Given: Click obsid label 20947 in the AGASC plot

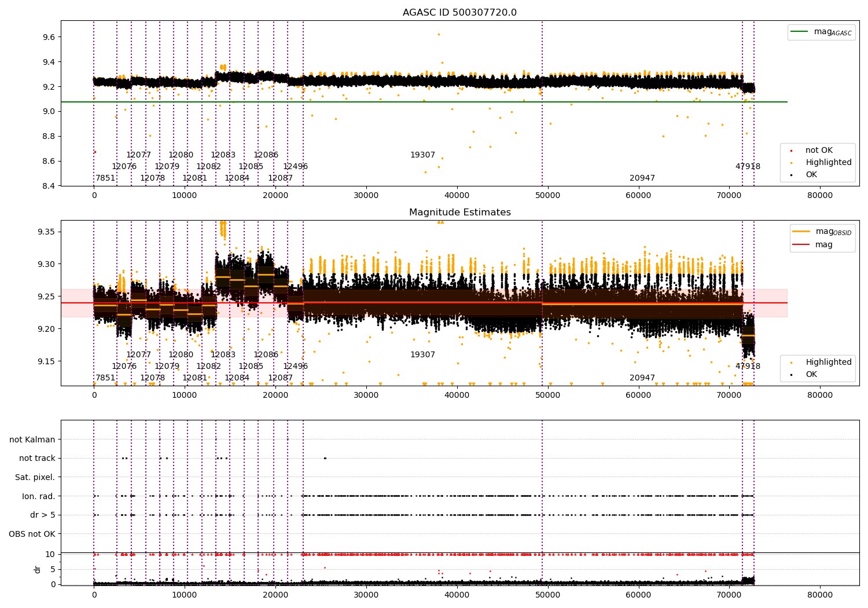Looking at the screenshot, I should tap(642, 178).
